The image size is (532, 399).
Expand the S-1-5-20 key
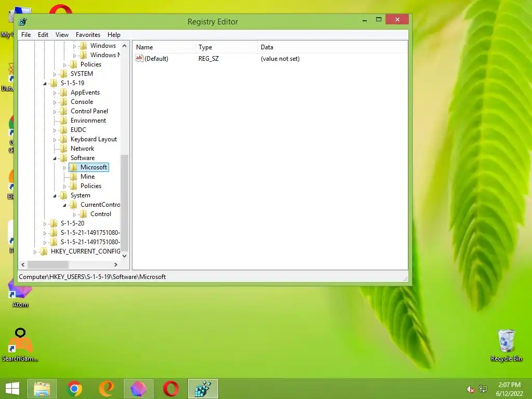(45, 224)
